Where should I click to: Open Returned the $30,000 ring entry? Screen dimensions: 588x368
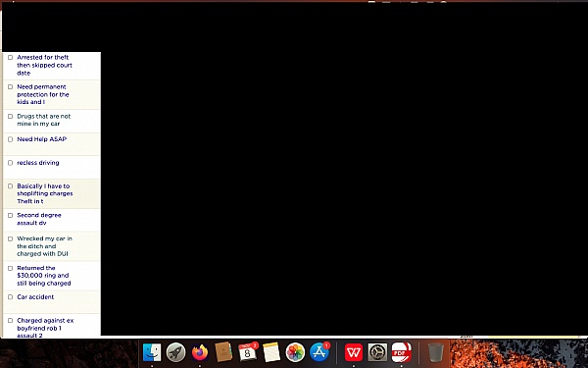(44, 276)
